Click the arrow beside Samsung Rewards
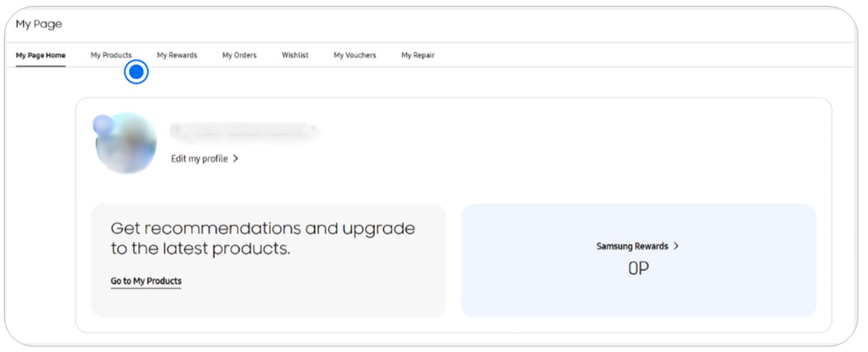 (676, 246)
